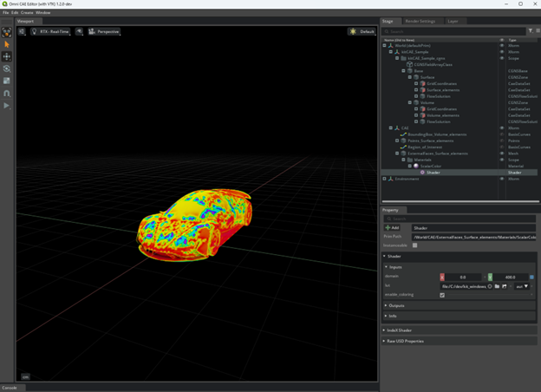541x392 pixels.
Task: Select Surface_elements dataset icon
Action: click(x=422, y=89)
